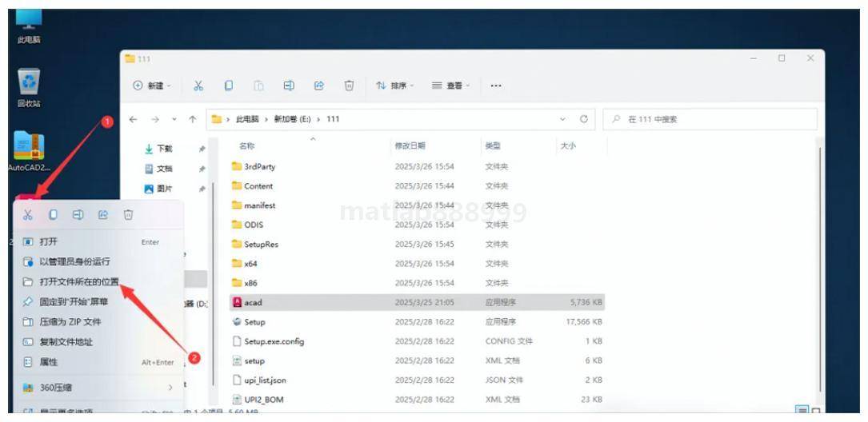Screen dimensions: 868x422
Task: Choose 复制文件地址 in context menu
Action: (98, 342)
